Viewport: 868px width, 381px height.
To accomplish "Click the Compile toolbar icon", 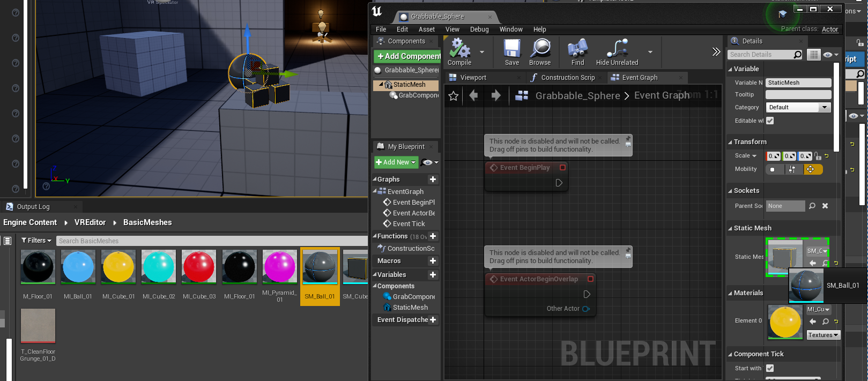I will (x=459, y=49).
